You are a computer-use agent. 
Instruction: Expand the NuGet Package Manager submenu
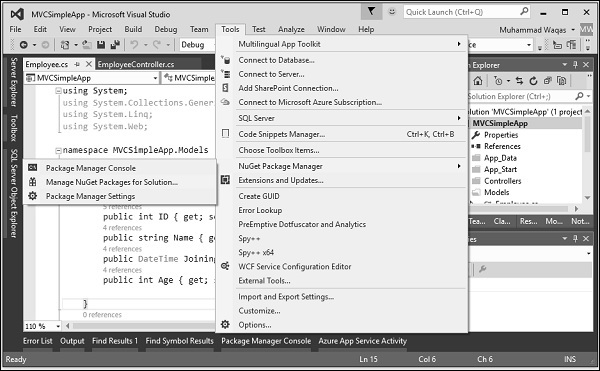pyautogui.click(x=342, y=166)
